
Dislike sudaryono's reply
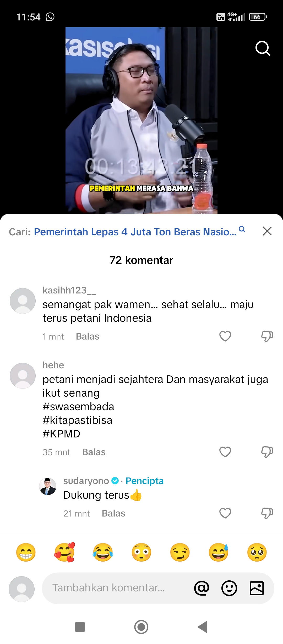tap(267, 513)
